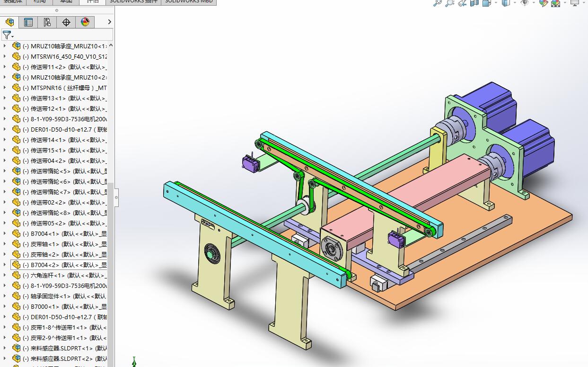
Task: Expand the MRUZ10轴承座_MRUZ10<1> tree node
Action: 5,46
